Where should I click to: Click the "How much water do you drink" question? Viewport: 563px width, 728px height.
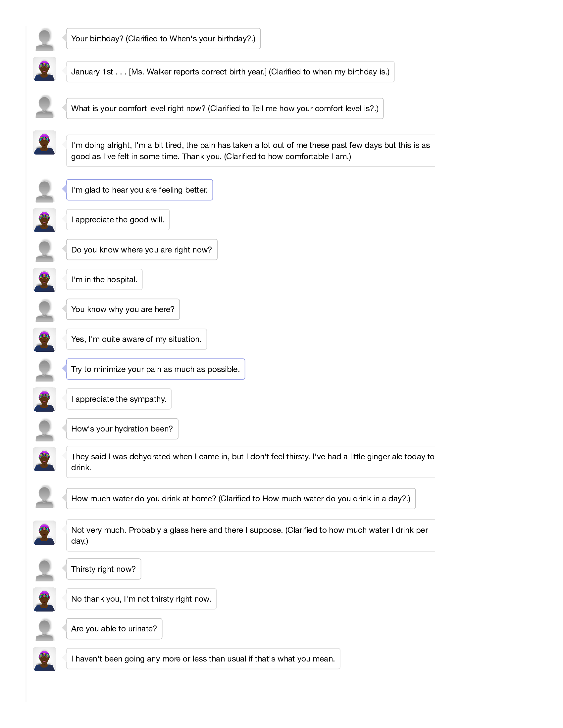(x=241, y=499)
